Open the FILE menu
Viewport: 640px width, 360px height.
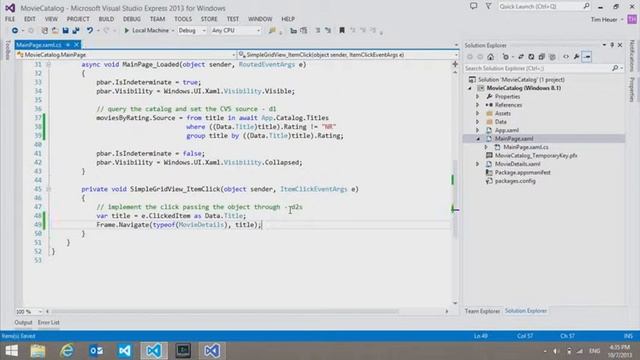click(x=10, y=19)
